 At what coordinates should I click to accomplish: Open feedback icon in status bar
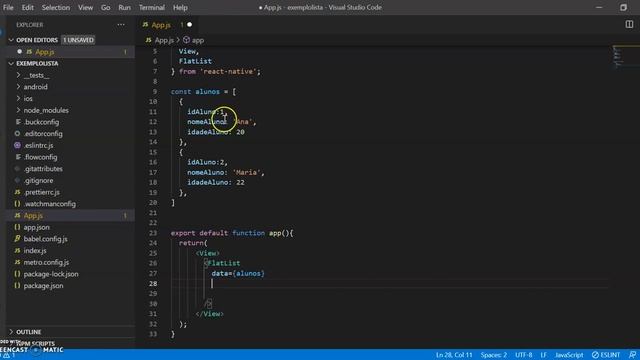tap(632, 355)
